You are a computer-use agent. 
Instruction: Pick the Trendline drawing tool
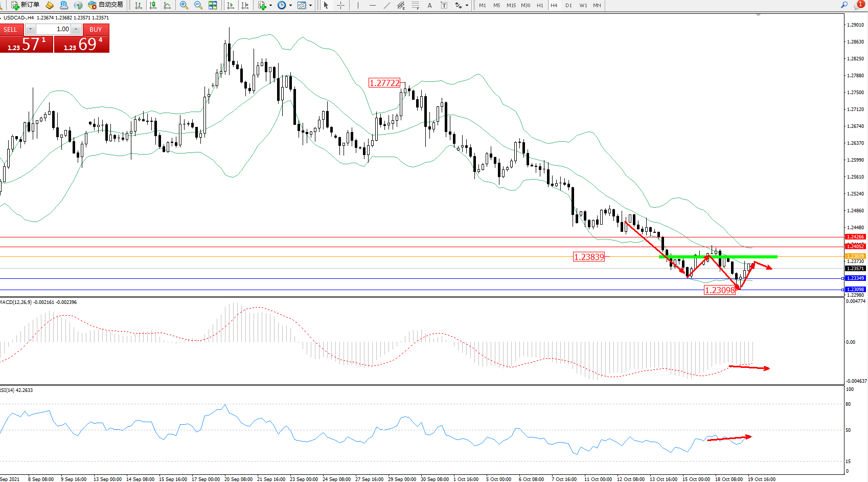386,5
